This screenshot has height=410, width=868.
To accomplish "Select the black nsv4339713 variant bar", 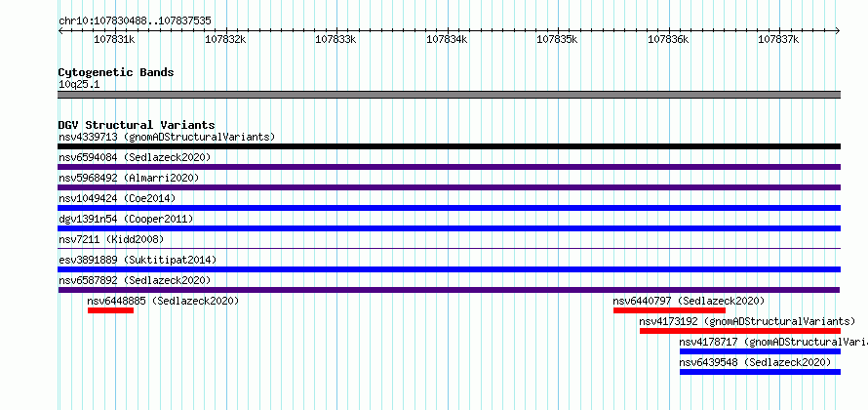I will [x=449, y=146].
